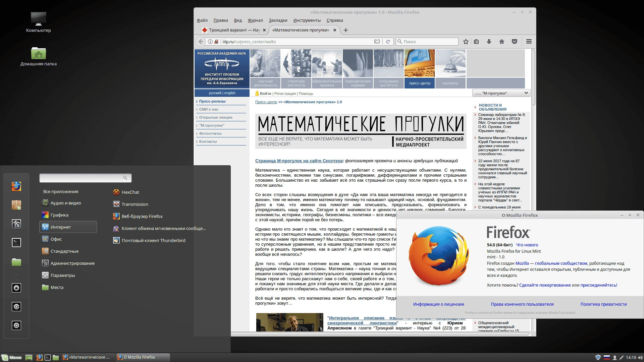Click the Firefox launcher in the bottom panel
Screen dimensions: 644x362
[39, 358]
